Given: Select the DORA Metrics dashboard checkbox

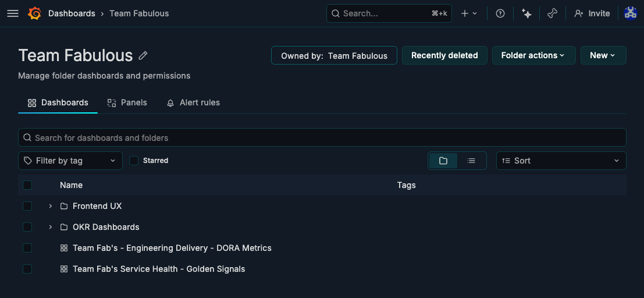Looking at the screenshot, I should click(x=27, y=248).
